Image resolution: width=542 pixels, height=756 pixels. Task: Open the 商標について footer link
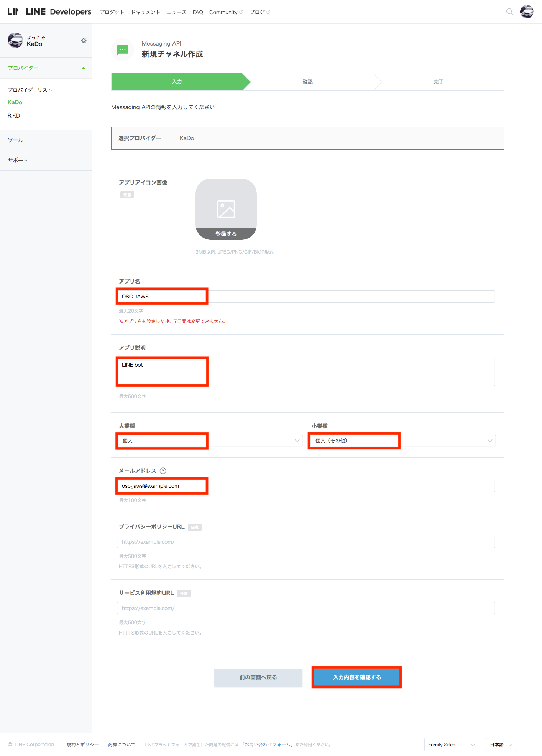[x=122, y=745]
